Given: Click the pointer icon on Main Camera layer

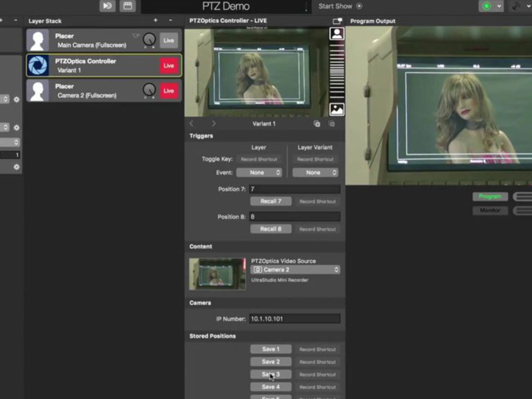Looking at the screenshot, I should 136,36.
